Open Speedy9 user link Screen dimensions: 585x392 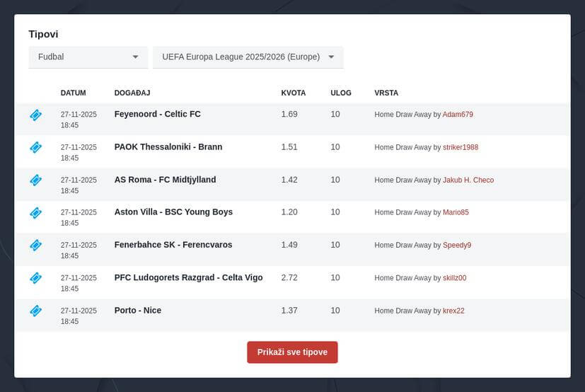click(457, 245)
